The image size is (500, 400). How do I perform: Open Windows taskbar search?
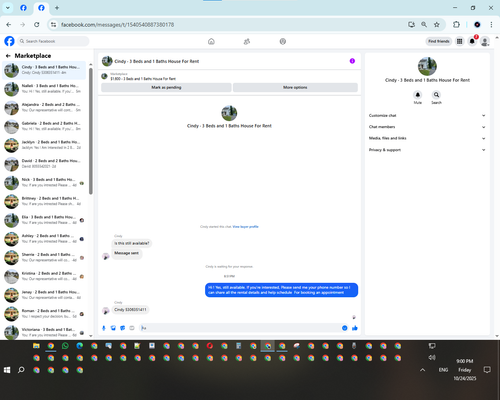pos(21,370)
